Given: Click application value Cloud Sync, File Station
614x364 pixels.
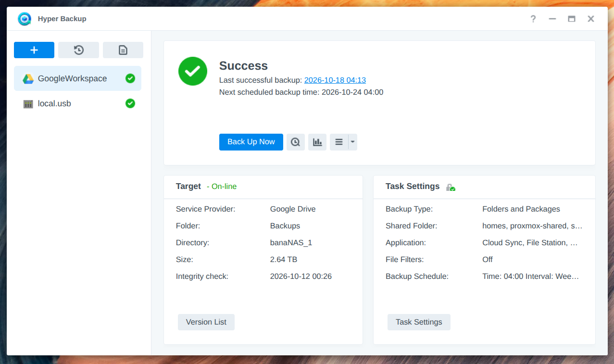Looking at the screenshot, I should [530, 243].
